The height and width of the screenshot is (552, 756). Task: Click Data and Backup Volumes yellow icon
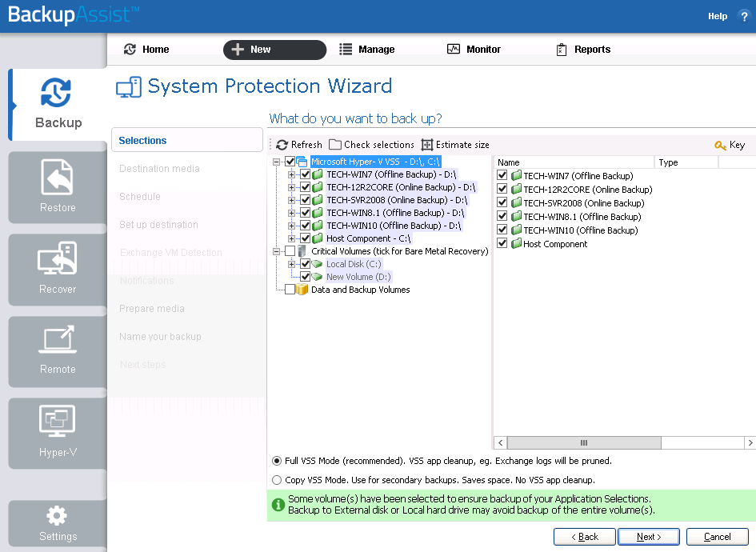pyautogui.click(x=302, y=290)
